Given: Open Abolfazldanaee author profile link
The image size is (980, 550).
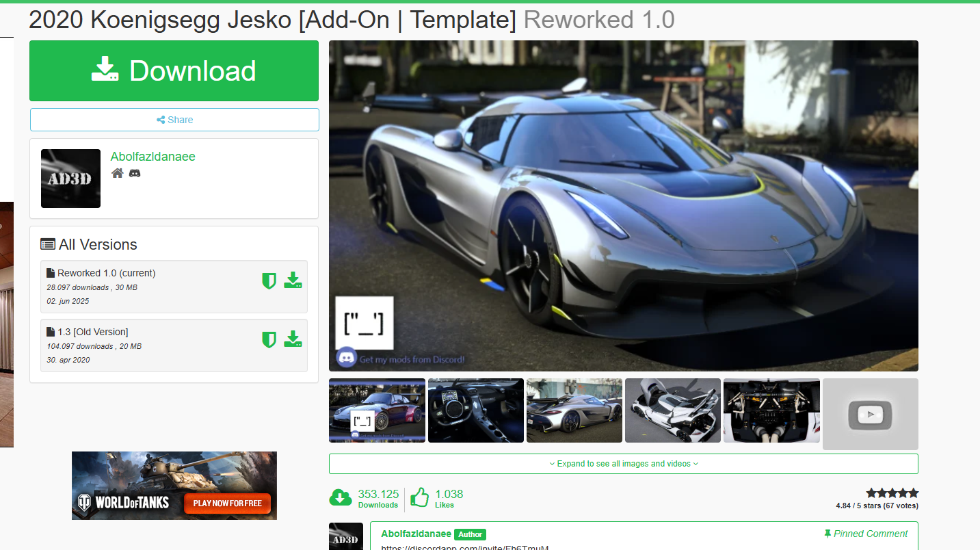Looking at the screenshot, I should (x=153, y=157).
